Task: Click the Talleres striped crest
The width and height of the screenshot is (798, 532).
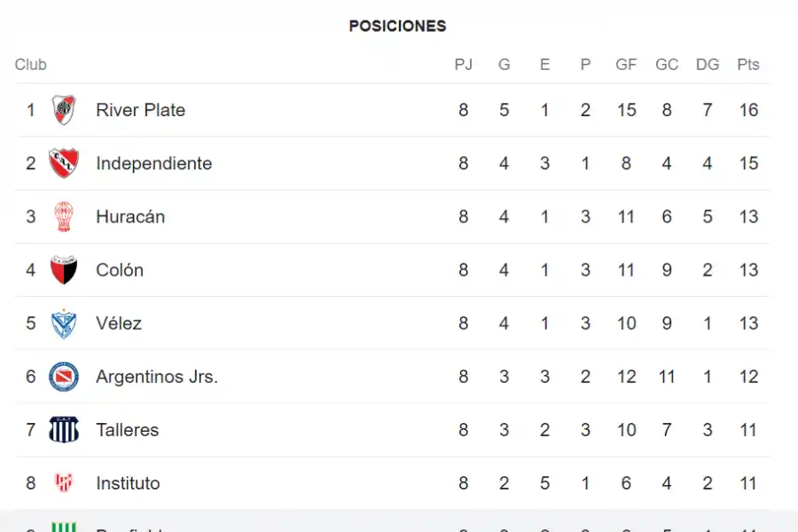Action: 64,430
